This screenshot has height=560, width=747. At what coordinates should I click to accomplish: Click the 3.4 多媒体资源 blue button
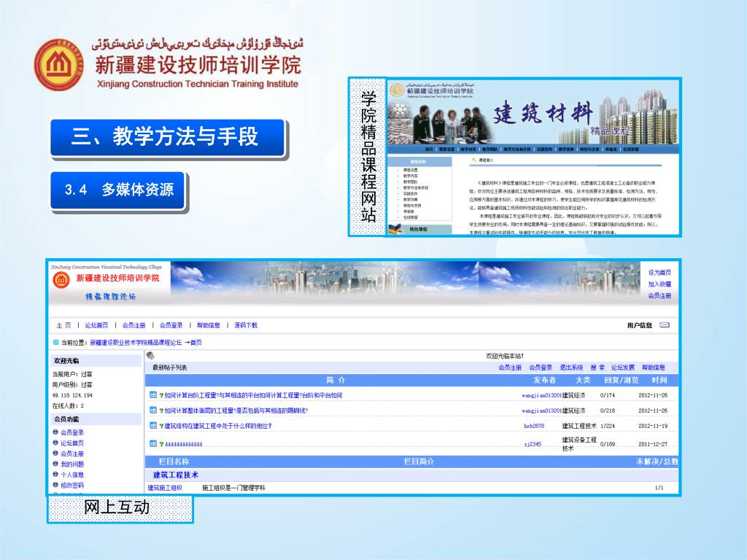[117, 190]
